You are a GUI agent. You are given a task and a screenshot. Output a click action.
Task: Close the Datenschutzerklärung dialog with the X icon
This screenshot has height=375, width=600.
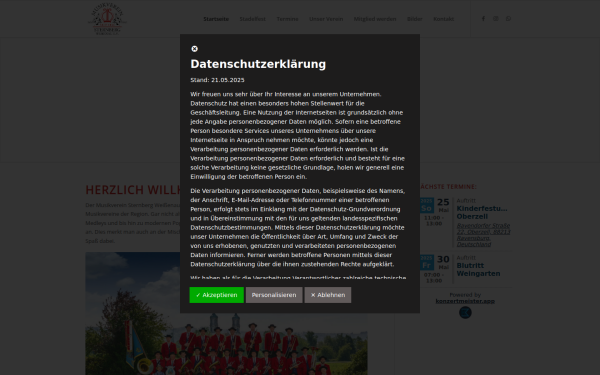coord(194,49)
